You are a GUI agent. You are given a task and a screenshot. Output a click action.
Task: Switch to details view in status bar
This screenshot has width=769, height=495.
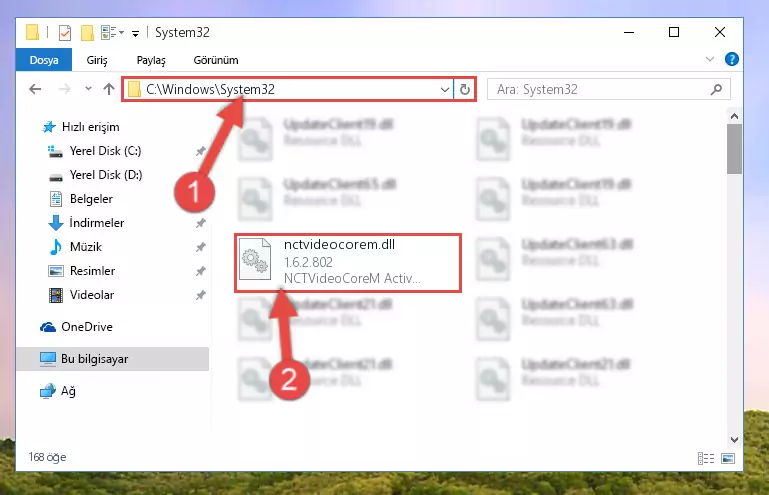coord(706,458)
